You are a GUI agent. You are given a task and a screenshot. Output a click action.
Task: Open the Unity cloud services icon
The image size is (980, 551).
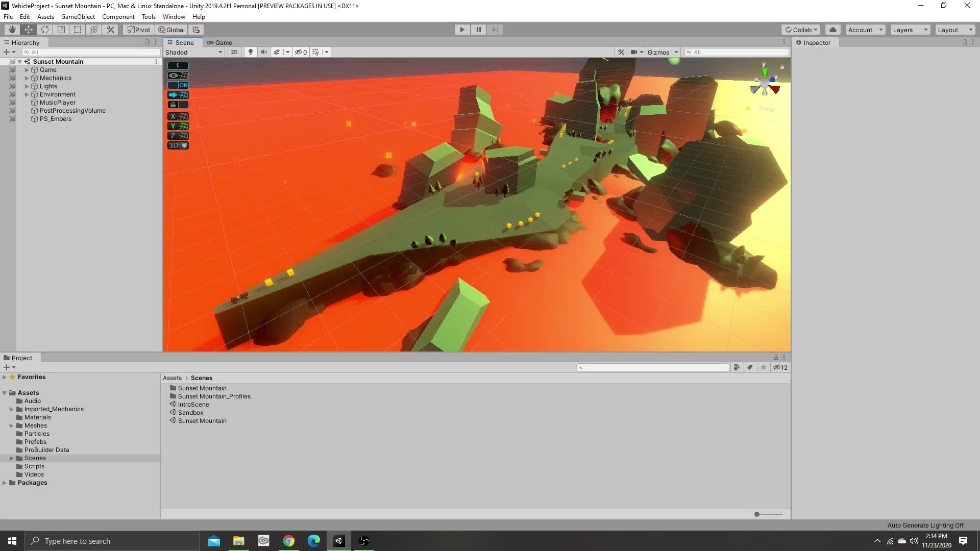(832, 30)
